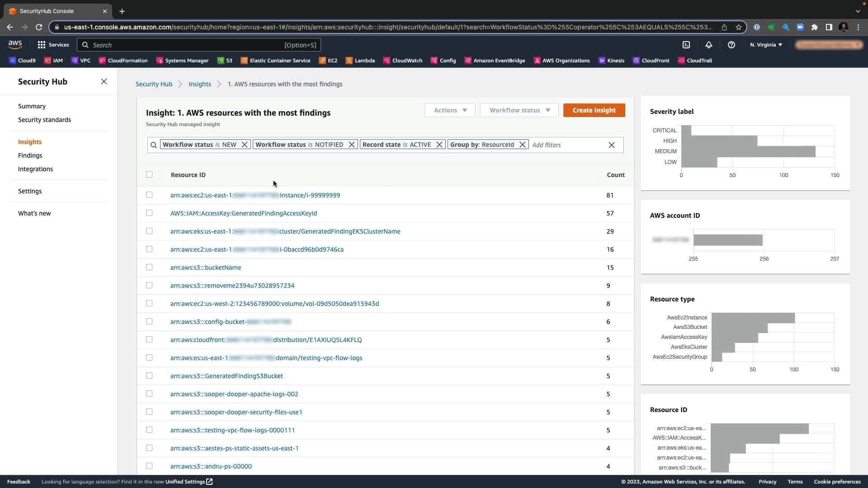Image resolution: width=868 pixels, height=488 pixels.
Task: Open AWS CloudShell terminal icon
Action: tap(686, 45)
